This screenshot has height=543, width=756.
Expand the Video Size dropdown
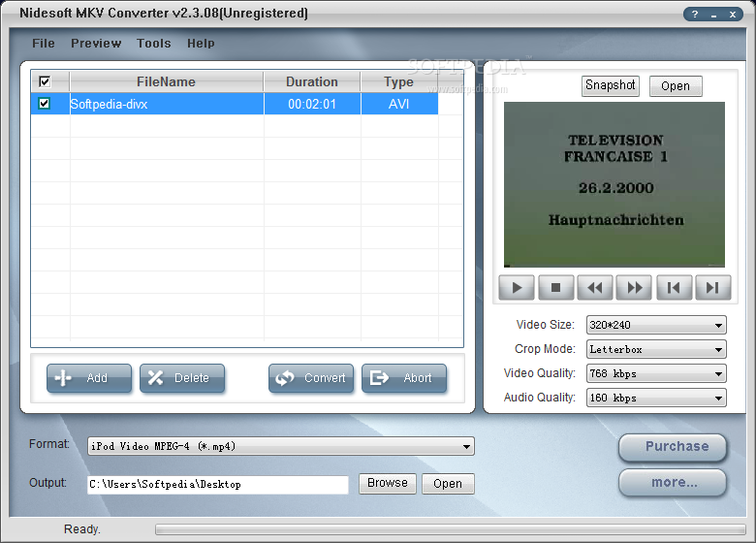pos(718,325)
